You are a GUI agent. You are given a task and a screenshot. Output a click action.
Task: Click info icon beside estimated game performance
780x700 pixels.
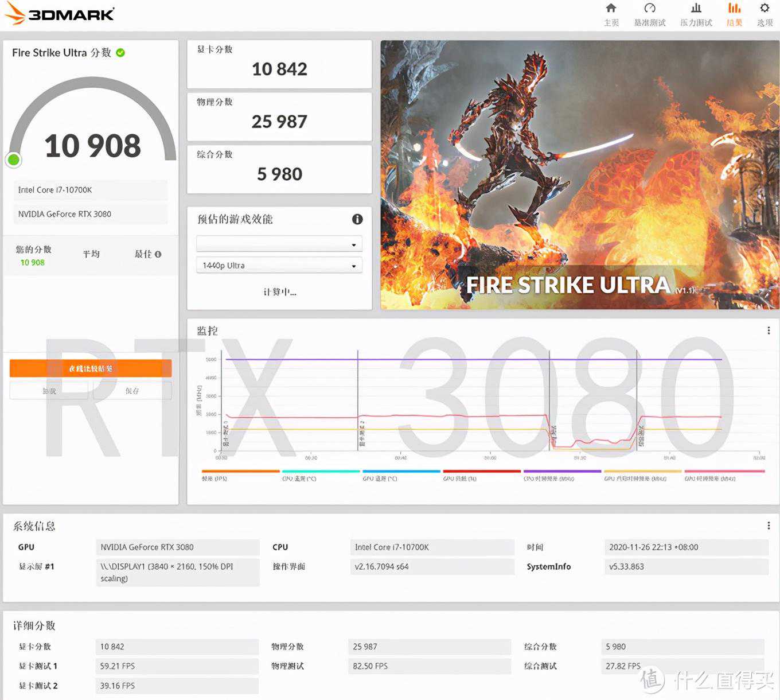click(357, 219)
